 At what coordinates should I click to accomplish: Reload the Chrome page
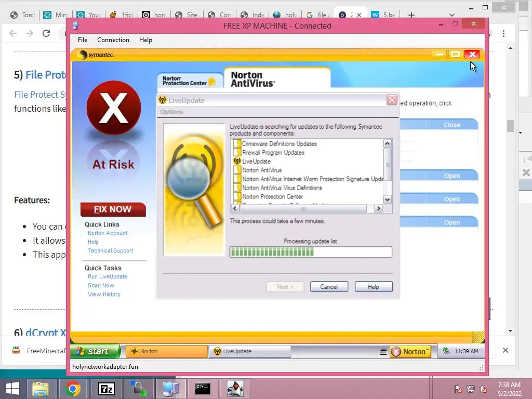(x=46, y=33)
